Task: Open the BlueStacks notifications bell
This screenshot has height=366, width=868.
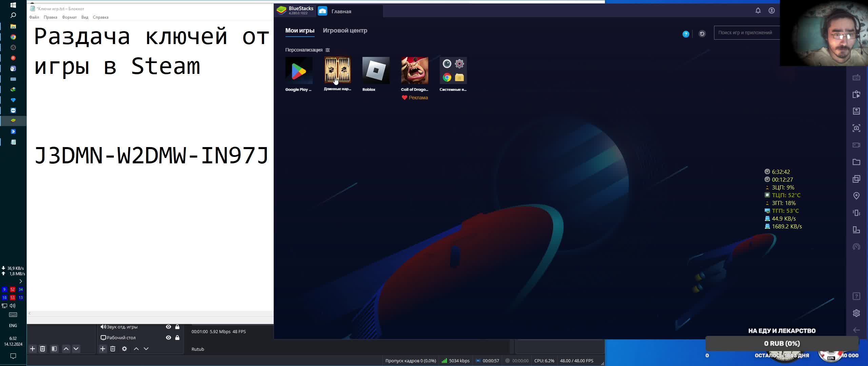Action: [758, 11]
